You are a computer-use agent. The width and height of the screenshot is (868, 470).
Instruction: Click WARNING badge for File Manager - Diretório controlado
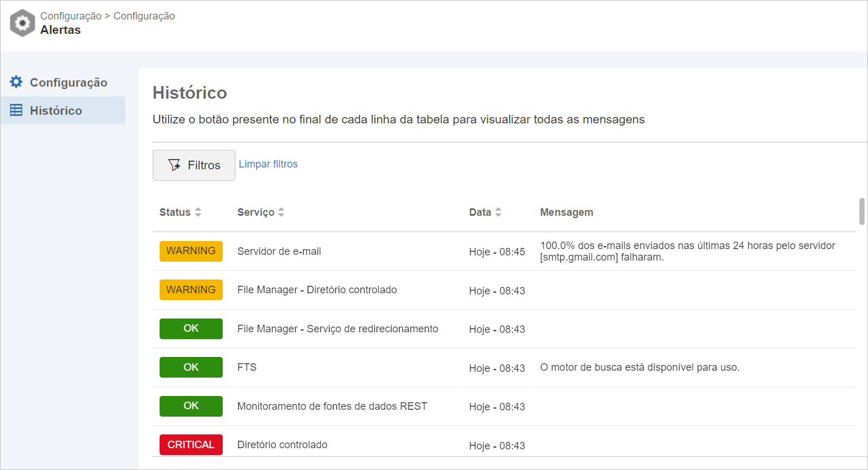pos(191,290)
